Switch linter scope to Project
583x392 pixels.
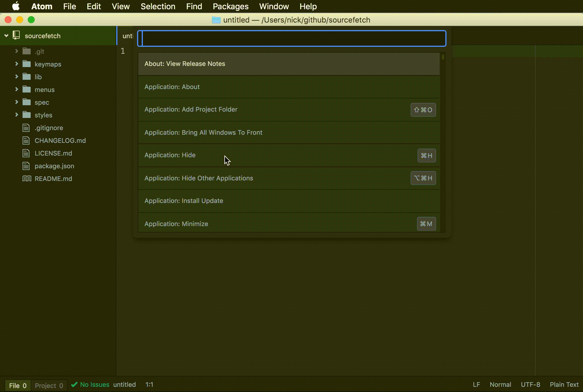[49, 385]
